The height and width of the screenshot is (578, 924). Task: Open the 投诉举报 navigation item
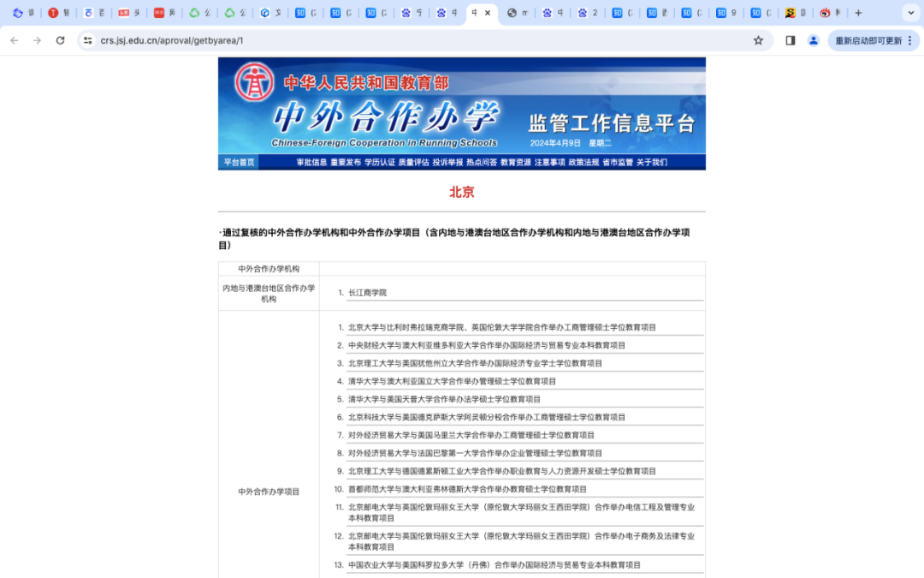pyautogui.click(x=447, y=162)
